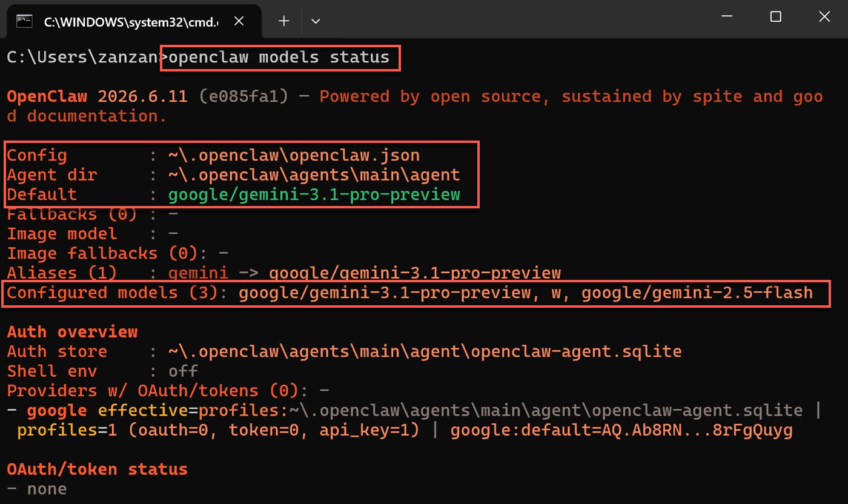Minimize the terminal window

pos(726,18)
